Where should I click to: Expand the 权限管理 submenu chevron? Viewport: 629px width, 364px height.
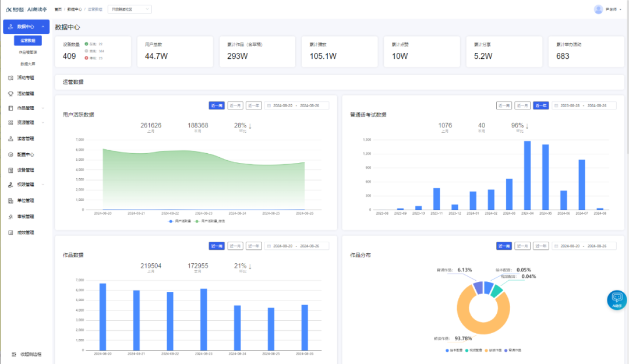click(43, 185)
